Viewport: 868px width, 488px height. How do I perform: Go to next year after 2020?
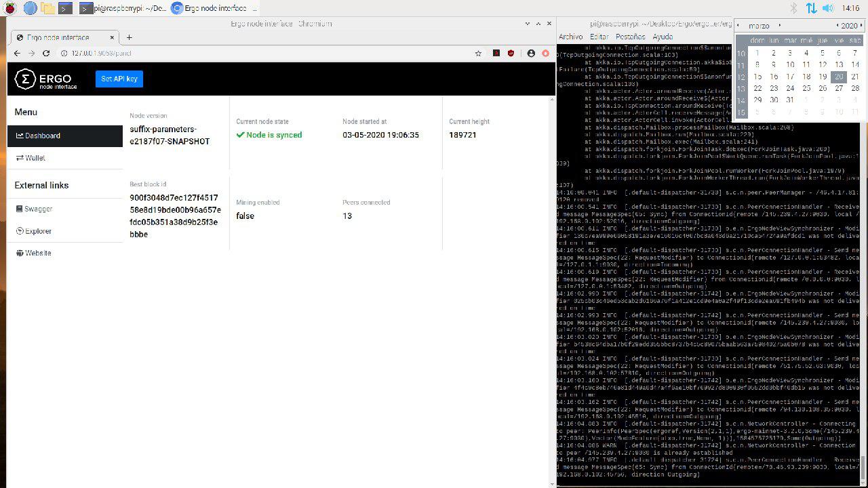click(861, 26)
